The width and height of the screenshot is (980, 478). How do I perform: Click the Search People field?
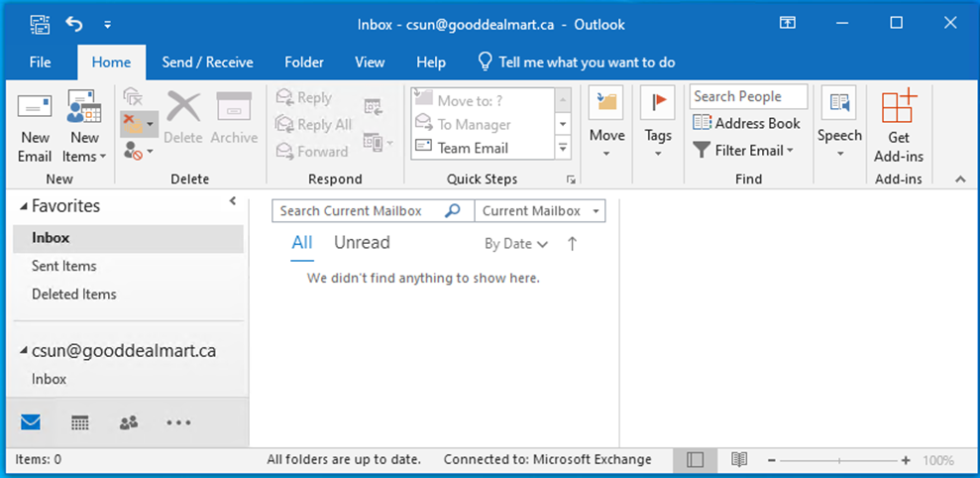click(748, 96)
